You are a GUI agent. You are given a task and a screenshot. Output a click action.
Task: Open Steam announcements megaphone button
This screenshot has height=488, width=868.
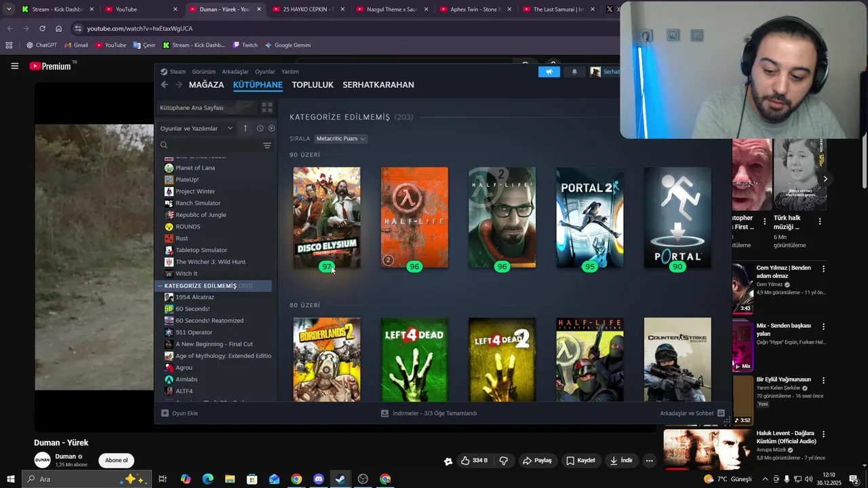[x=549, y=72]
